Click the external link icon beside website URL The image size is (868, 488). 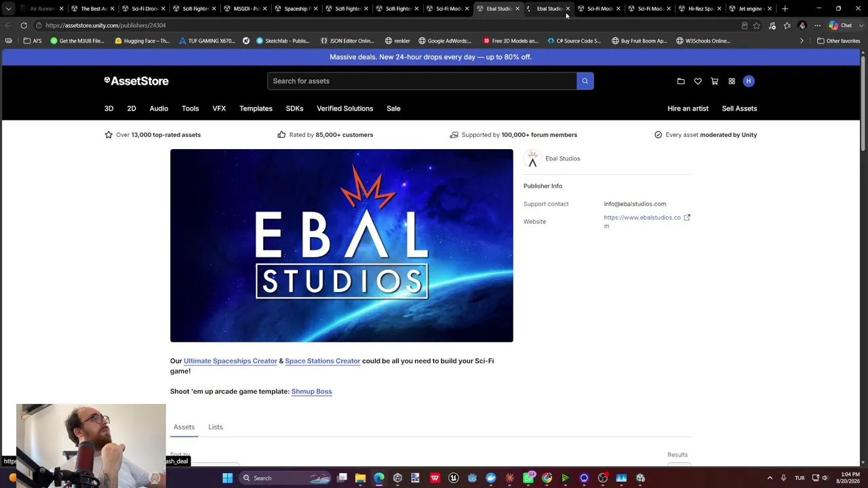(x=687, y=218)
